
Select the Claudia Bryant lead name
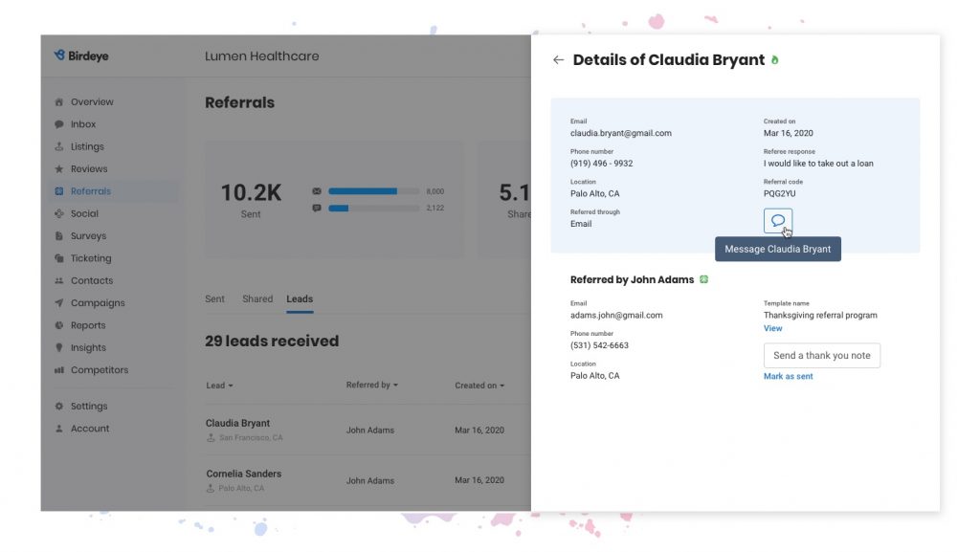[237, 424]
